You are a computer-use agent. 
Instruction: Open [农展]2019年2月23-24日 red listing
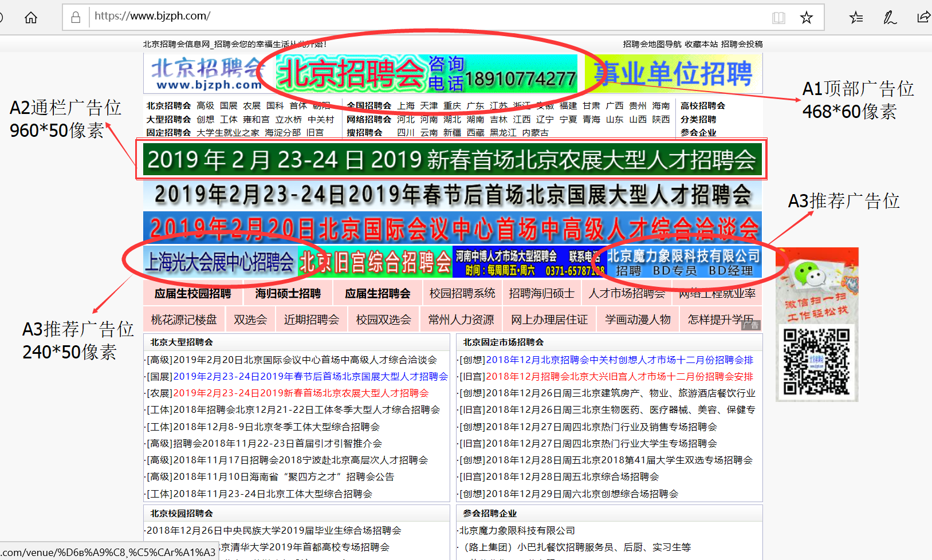(x=288, y=393)
